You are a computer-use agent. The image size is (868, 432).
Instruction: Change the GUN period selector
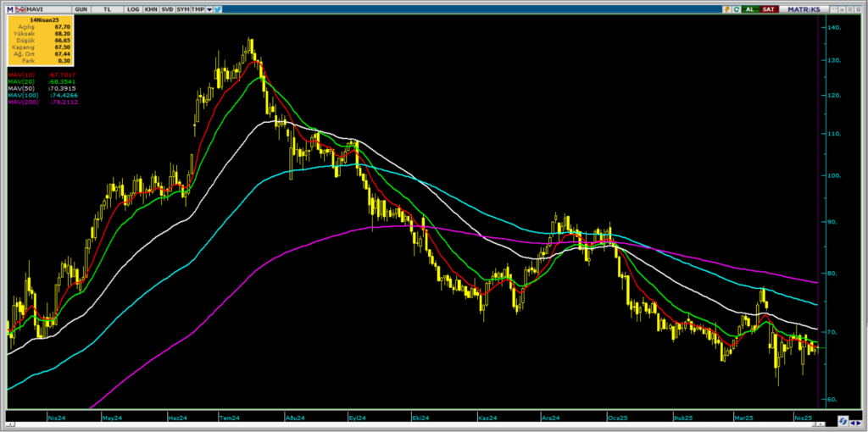click(81, 8)
